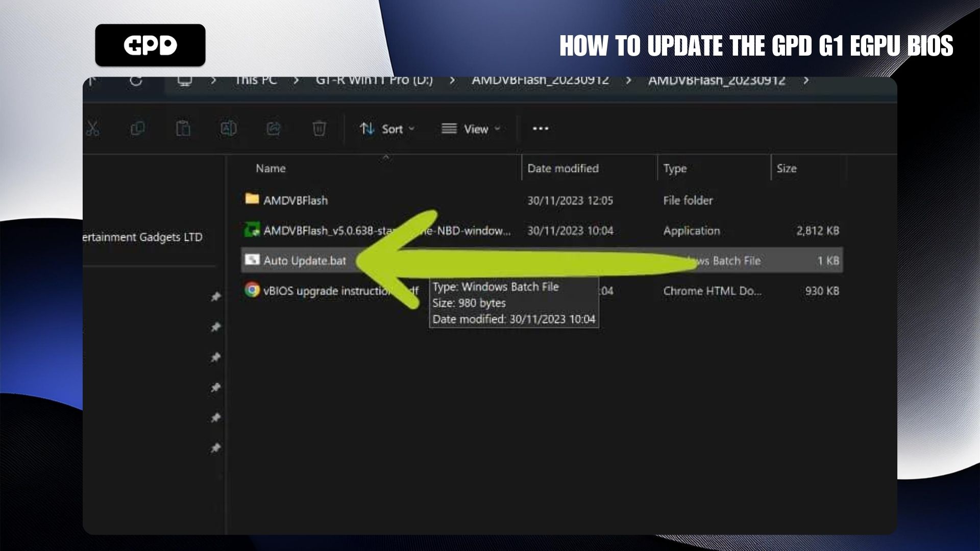Click the Cut scissors icon
980x551 pixels.
click(92, 129)
